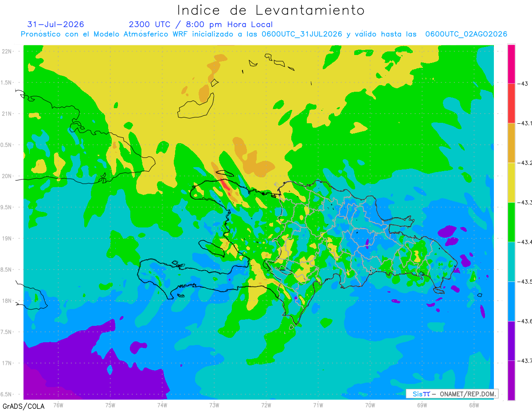532x411 pixels.
Task: Click the cut-off latitude label "8.5N"
Action: 7,270
